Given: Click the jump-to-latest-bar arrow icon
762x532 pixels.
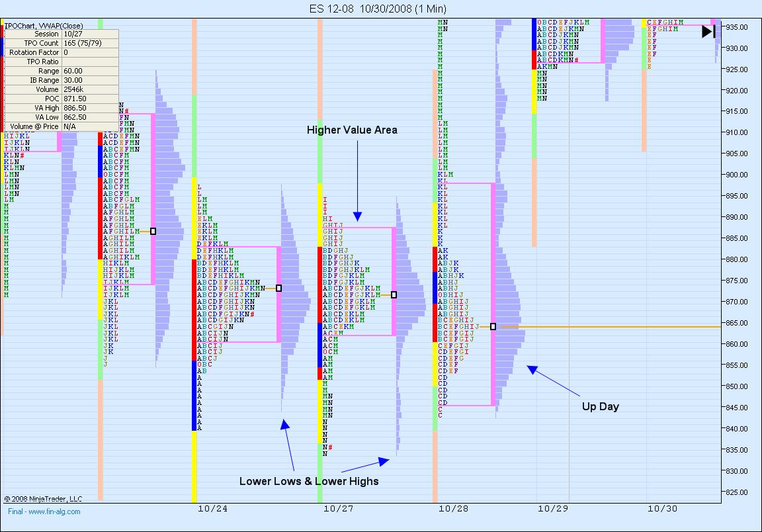Looking at the screenshot, I should pyautogui.click(x=708, y=32).
